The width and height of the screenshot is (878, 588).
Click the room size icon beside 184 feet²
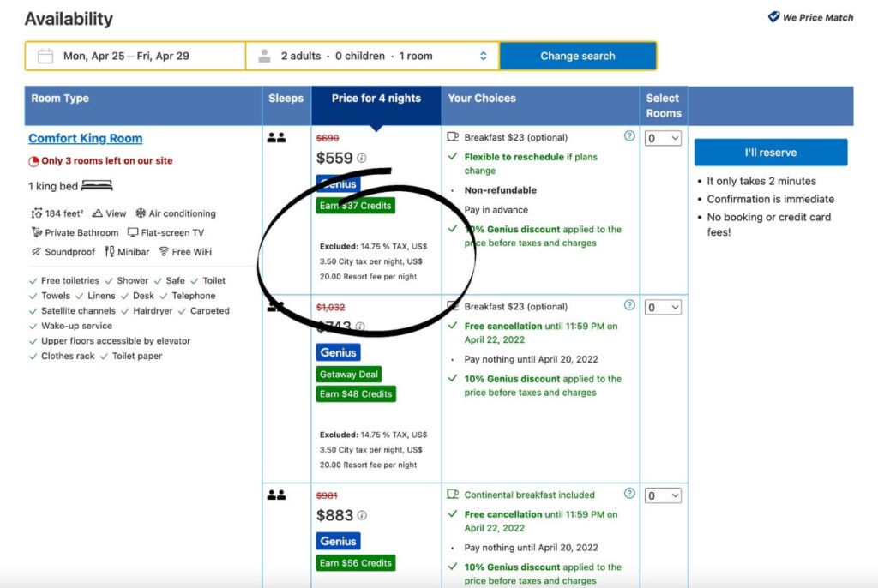(x=37, y=213)
